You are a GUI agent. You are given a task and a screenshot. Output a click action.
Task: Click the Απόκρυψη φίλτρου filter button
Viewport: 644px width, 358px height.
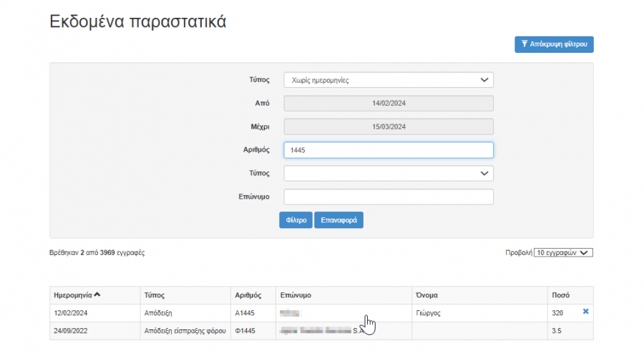pyautogui.click(x=553, y=44)
